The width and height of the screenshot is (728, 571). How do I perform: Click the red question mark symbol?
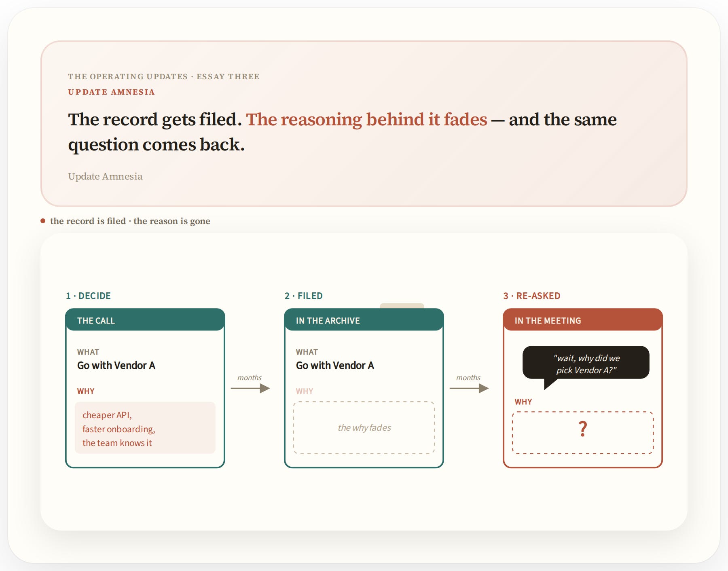tap(582, 429)
